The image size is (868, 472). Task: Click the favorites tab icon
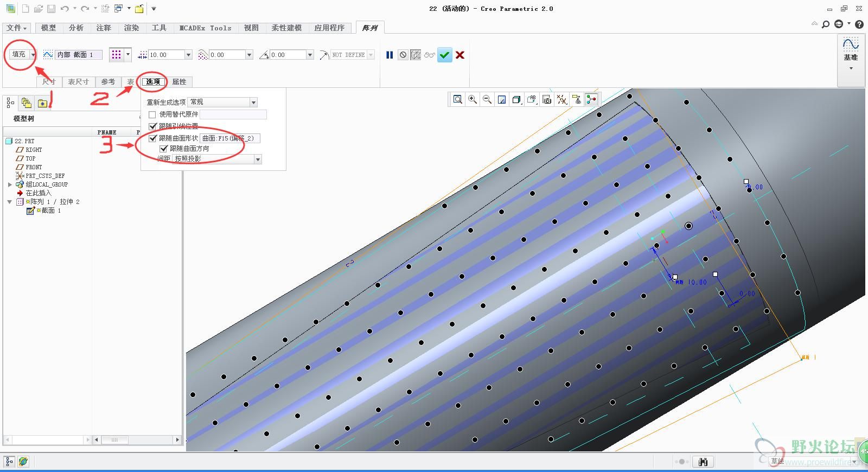[42, 103]
